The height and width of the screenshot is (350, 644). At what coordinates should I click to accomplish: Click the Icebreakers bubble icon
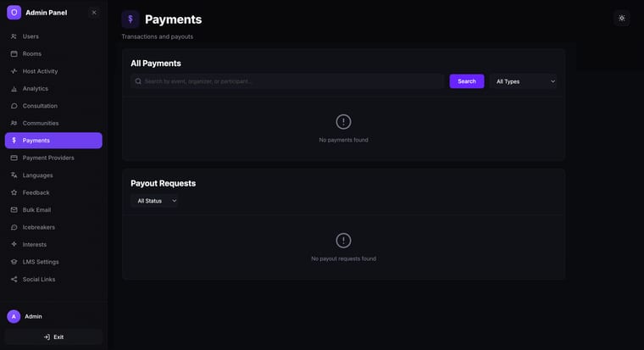pos(14,227)
